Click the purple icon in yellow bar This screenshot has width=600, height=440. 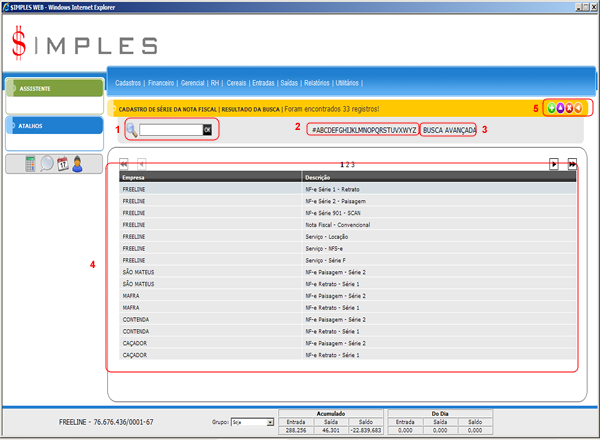point(558,107)
